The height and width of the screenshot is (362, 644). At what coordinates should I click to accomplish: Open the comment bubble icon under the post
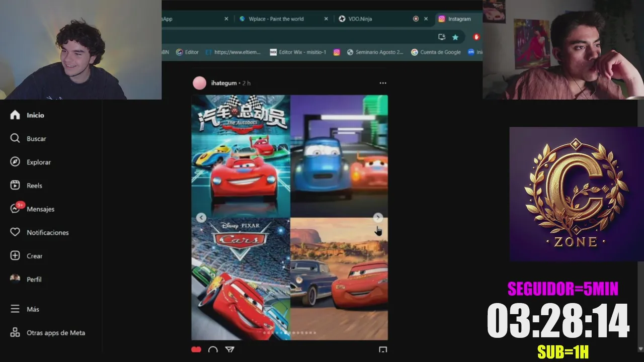click(213, 350)
